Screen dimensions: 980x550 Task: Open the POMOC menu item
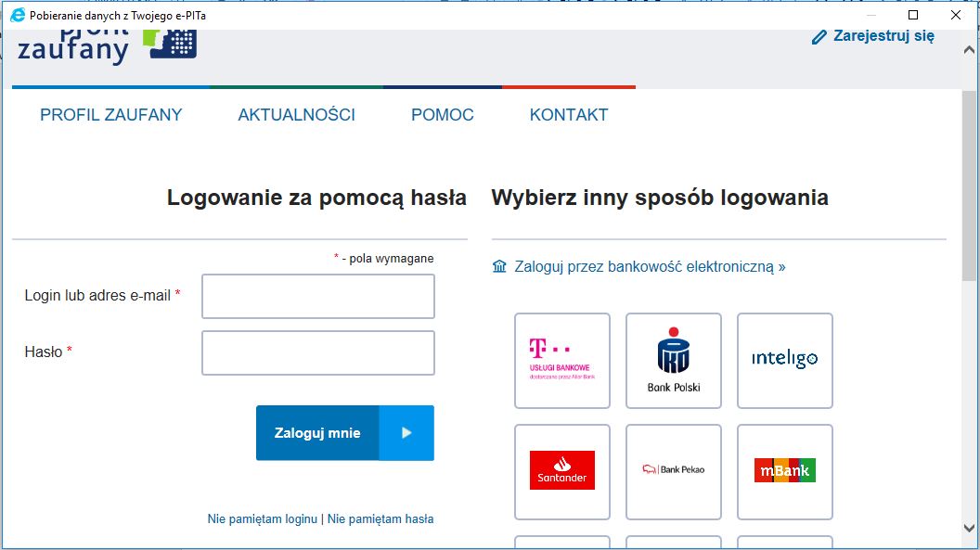pyautogui.click(x=442, y=115)
